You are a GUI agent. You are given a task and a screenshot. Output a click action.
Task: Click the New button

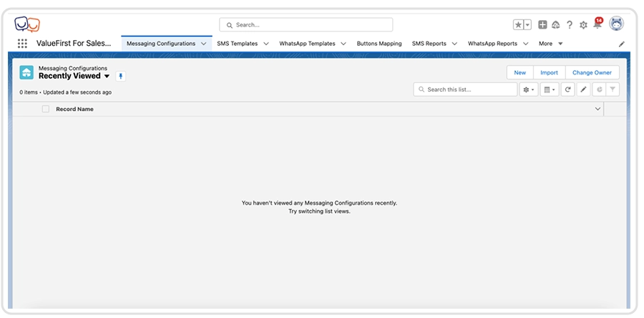[519, 72]
